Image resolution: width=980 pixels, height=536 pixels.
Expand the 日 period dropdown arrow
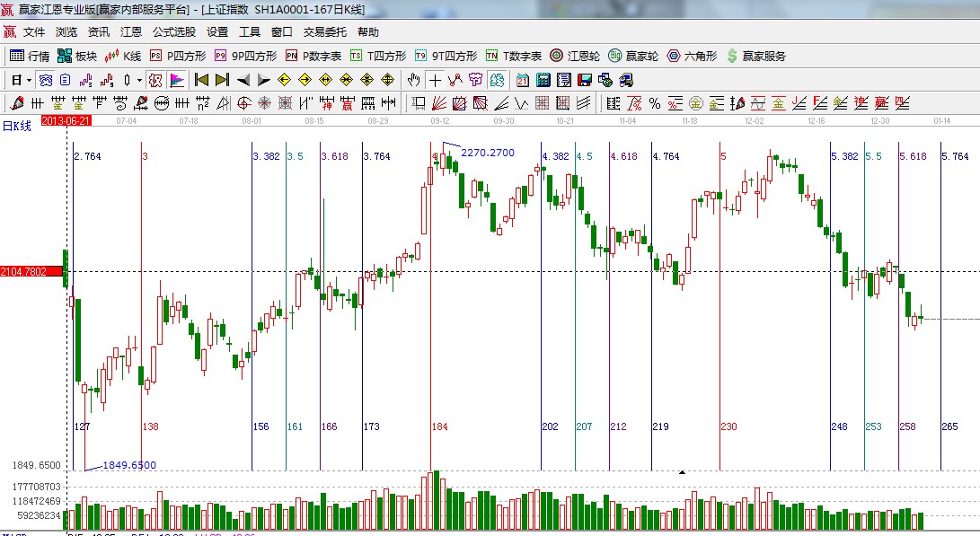29,80
